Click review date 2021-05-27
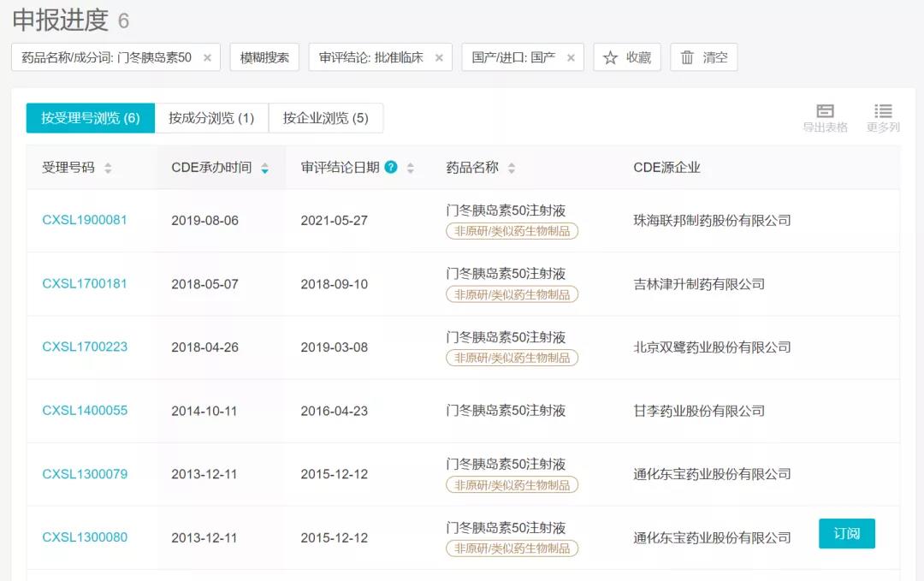Viewport: 924px width, 581px height. click(335, 221)
